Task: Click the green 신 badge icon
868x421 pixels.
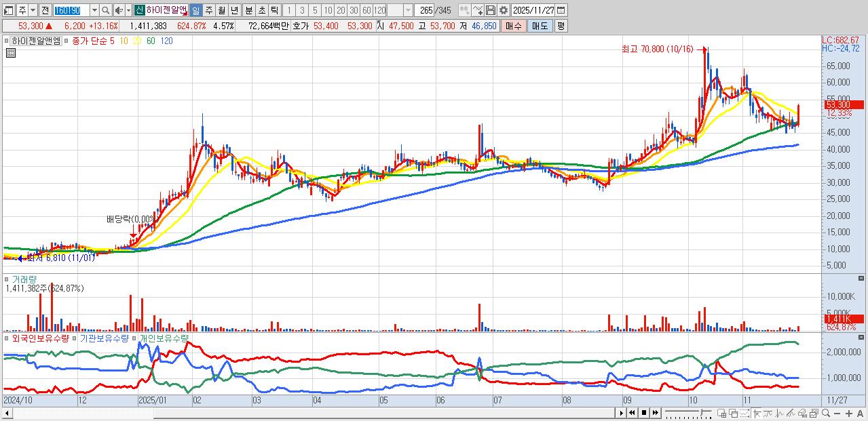Action: point(138,10)
